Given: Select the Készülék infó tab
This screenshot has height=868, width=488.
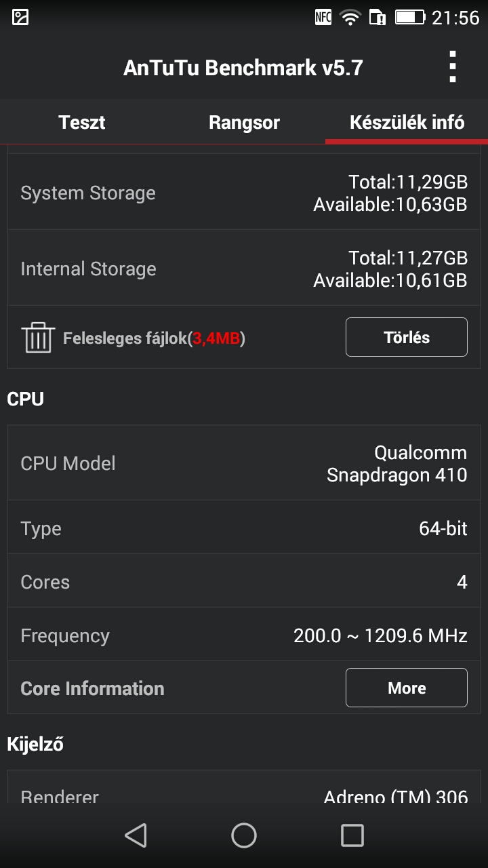Looking at the screenshot, I should pos(407,123).
